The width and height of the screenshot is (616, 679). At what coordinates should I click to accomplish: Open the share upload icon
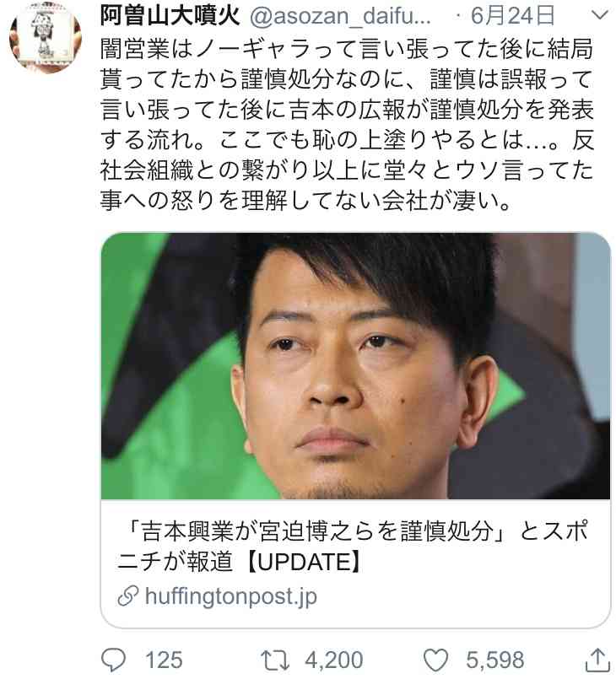click(x=597, y=660)
